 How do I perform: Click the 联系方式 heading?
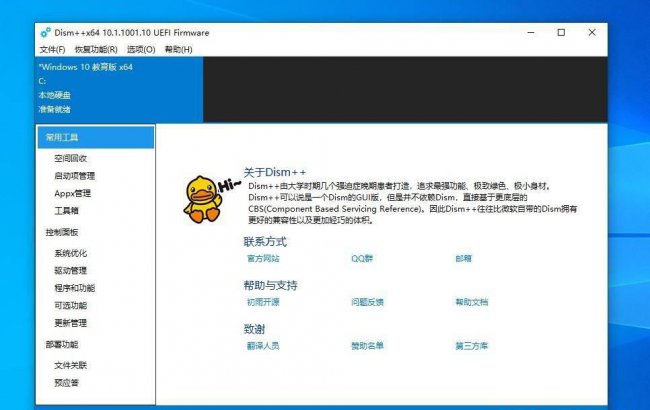coord(265,242)
